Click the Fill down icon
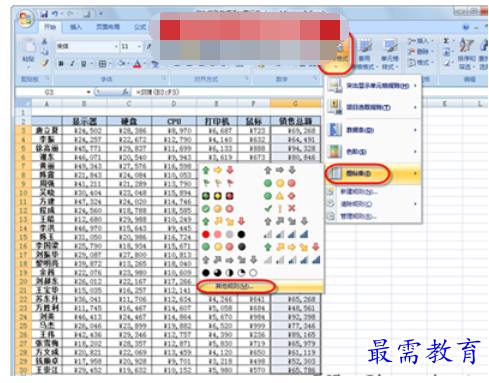489x383 pixels. click(x=446, y=52)
